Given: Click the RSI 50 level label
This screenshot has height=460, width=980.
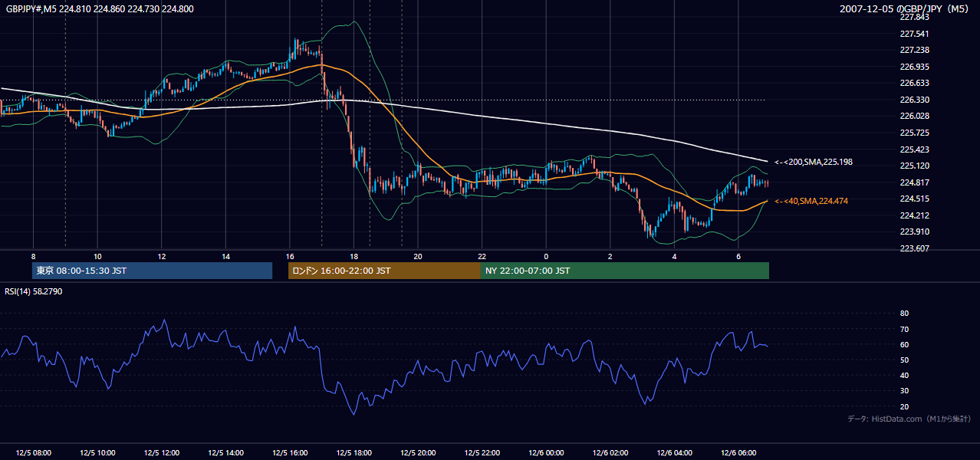Looking at the screenshot, I should 905,360.
